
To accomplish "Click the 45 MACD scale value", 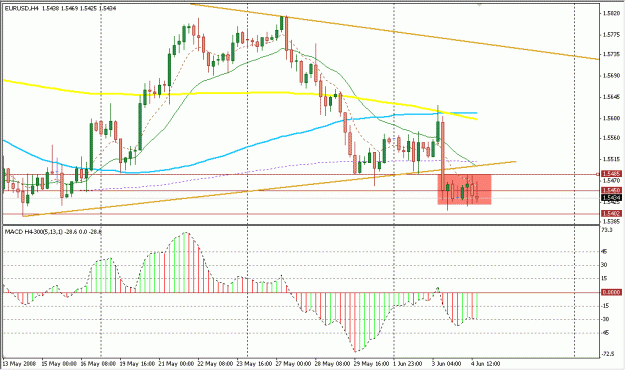I will click(605, 252).
